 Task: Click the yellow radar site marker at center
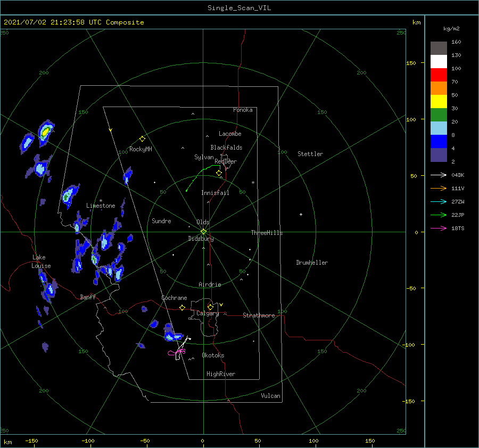[x=203, y=232]
